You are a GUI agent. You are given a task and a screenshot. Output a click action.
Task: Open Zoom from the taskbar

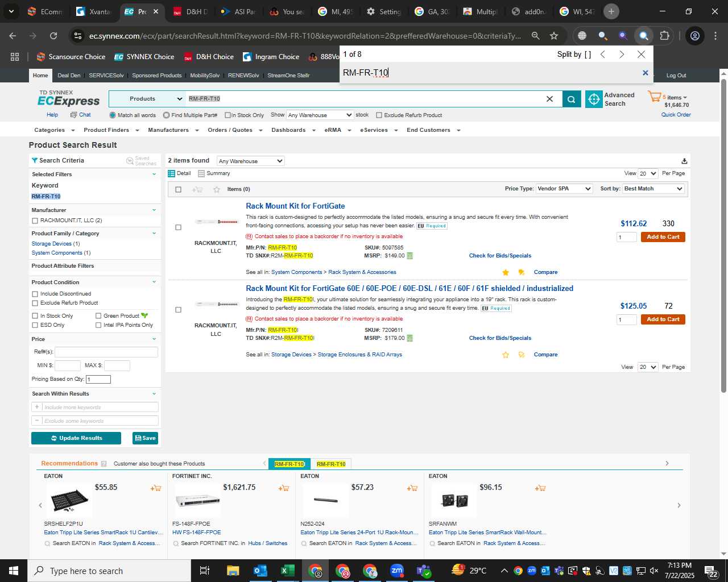click(x=397, y=571)
